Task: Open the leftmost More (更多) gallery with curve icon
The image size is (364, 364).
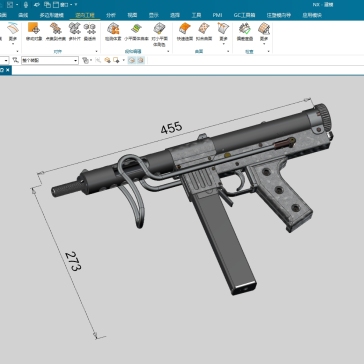Action: tap(13, 34)
